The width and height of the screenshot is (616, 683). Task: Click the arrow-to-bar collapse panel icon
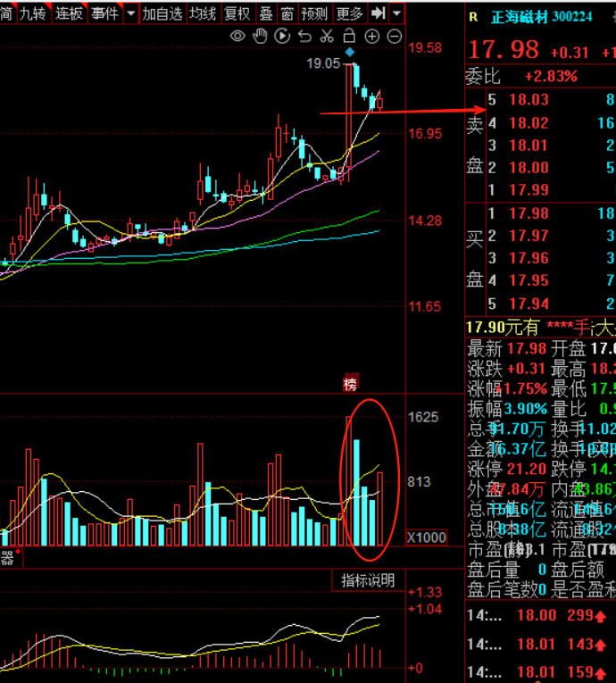tap(379, 13)
